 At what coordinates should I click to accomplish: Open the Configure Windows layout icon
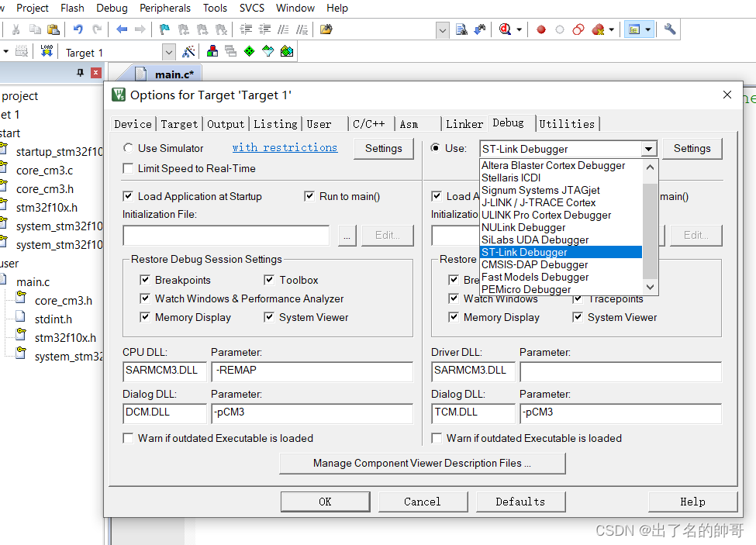(x=633, y=29)
